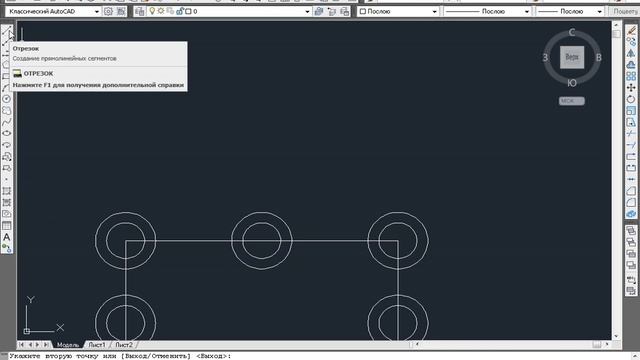Open the Make Block tool
This screenshot has height=360, width=640.
coord(7,168)
